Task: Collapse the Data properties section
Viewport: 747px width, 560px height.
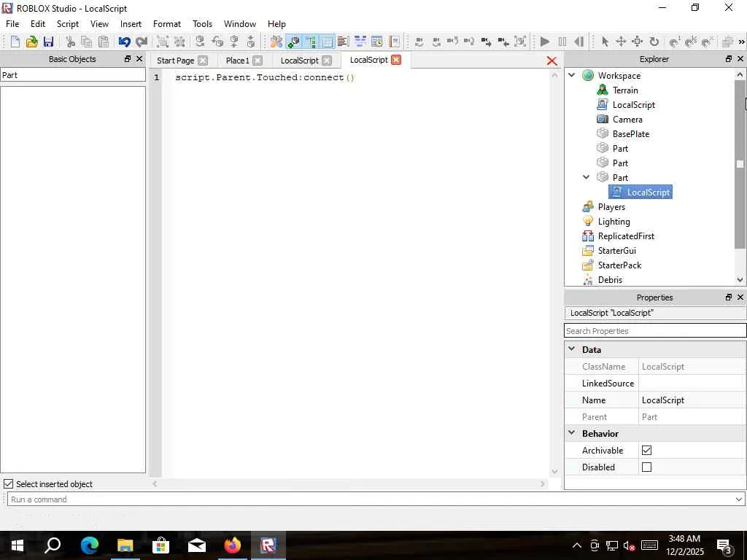Action: coord(572,349)
